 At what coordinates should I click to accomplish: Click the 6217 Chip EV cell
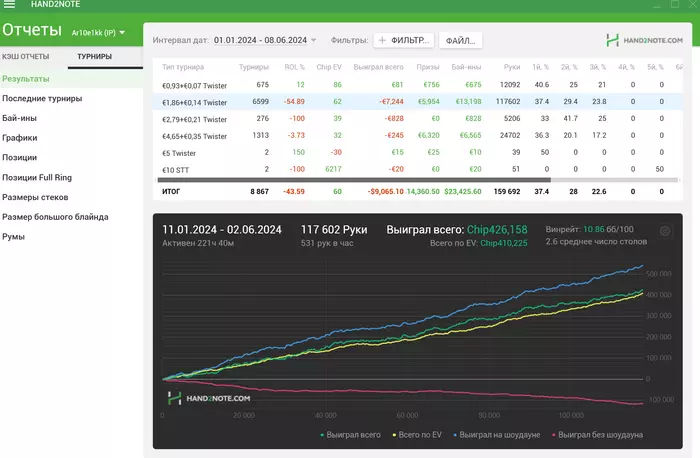(333, 170)
